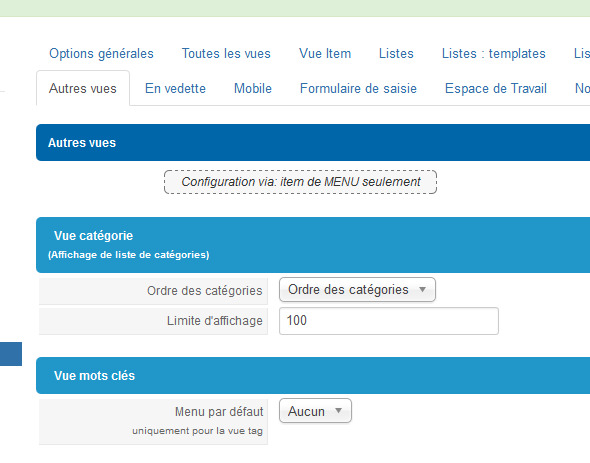590x463 pixels.
Task: Select the Autres vues tab
Action: (x=83, y=88)
